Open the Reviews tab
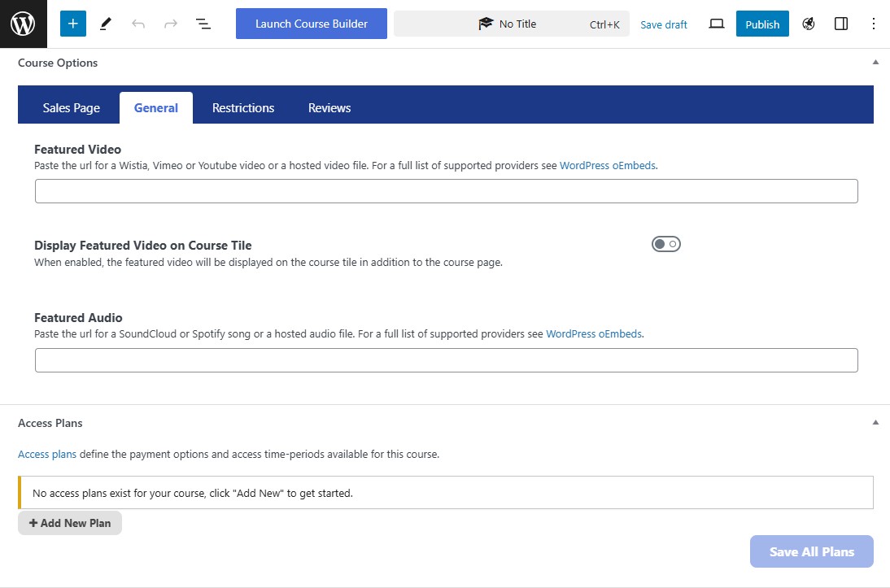This screenshot has width=890, height=588. tap(329, 108)
